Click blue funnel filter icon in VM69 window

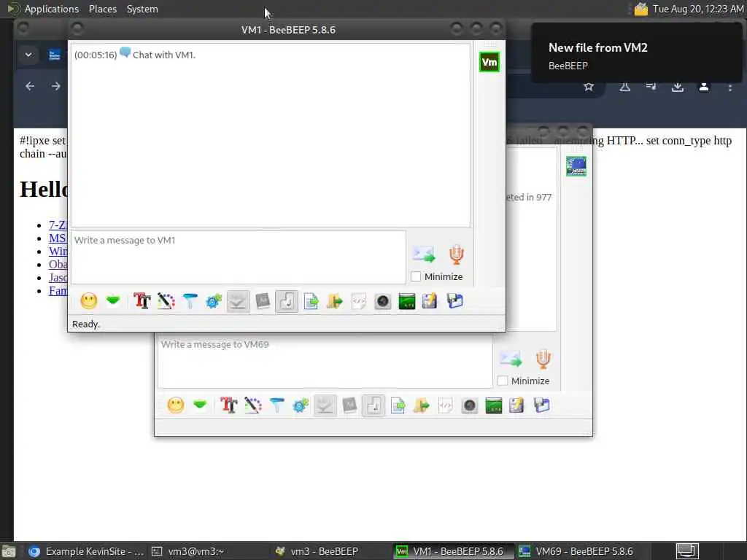tap(276, 405)
